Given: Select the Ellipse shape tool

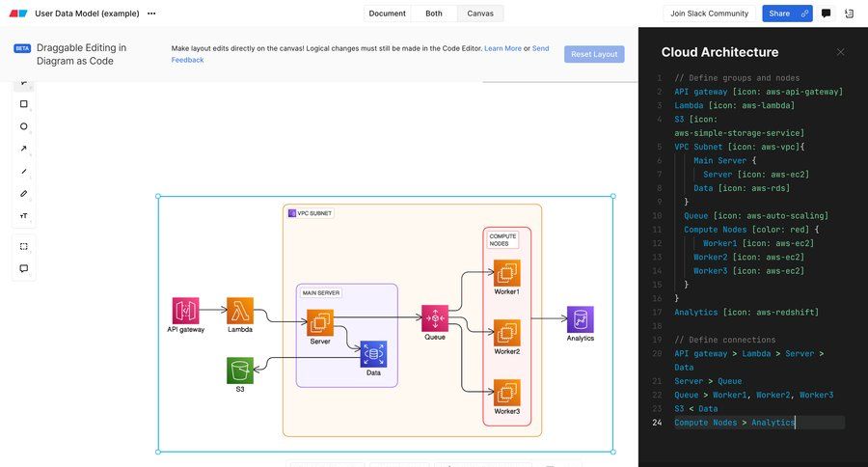Looking at the screenshot, I should [x=24, y=126].
